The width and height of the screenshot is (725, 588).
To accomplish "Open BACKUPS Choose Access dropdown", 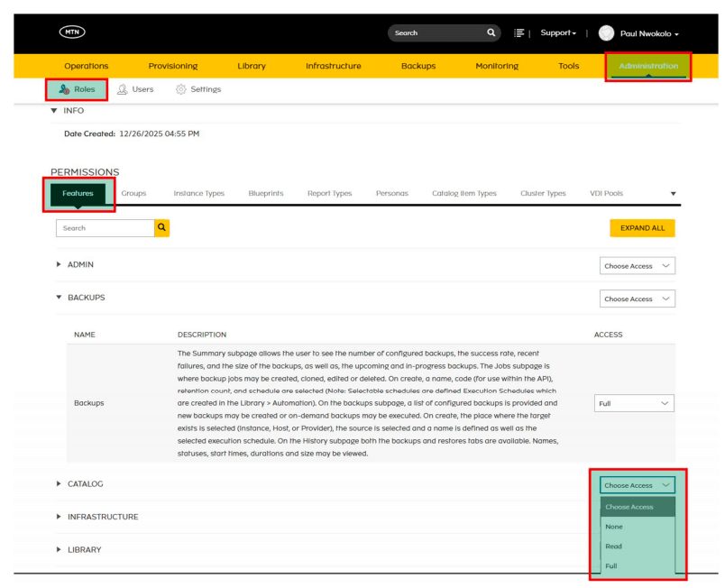I will click(x=638, y=299).
